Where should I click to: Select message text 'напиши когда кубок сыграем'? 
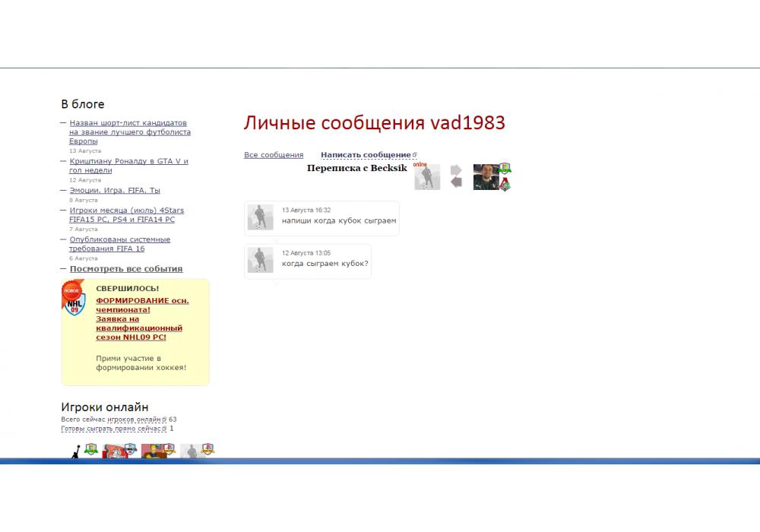[x=339, y=221]
